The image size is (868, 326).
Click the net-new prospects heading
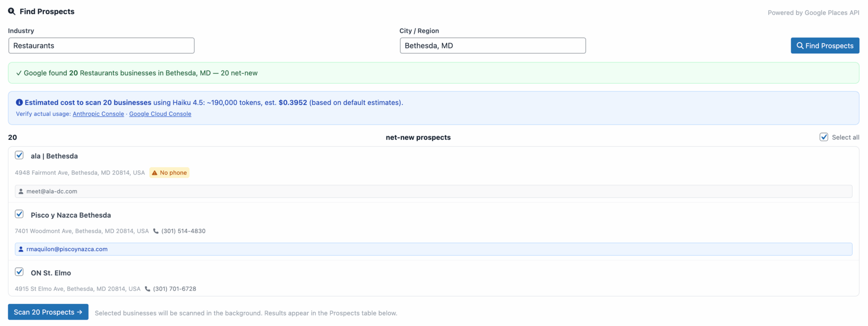(x=418, y=138)
